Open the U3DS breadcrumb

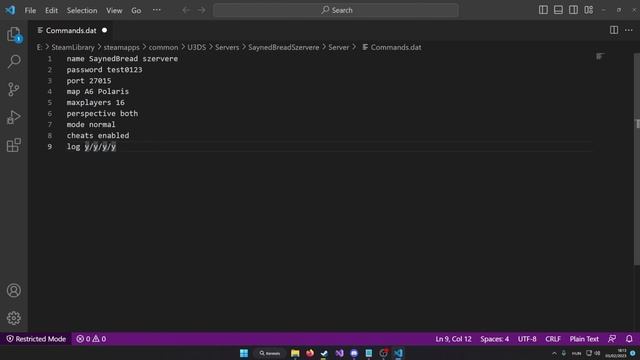[x=197, y=47]
